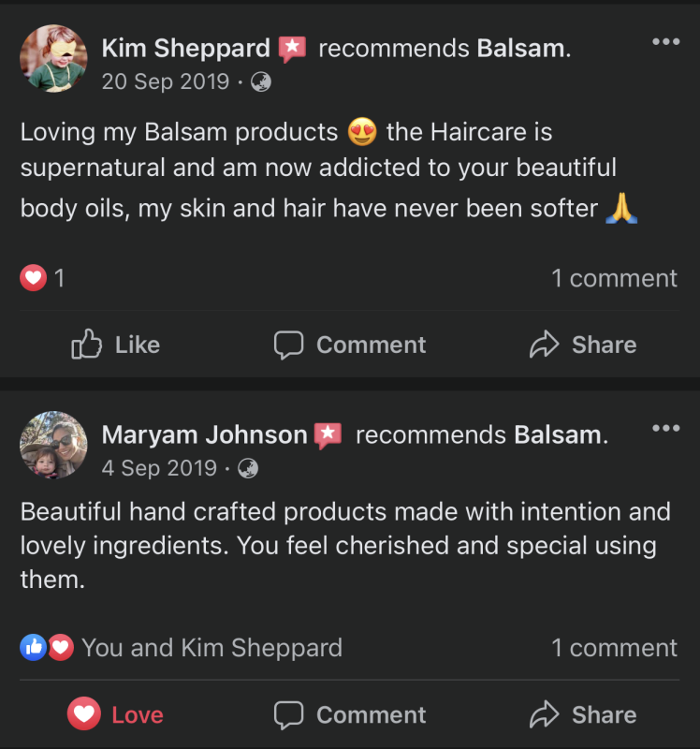
Task: Click the Kim Sheppard author name
Action: (185, 49)
